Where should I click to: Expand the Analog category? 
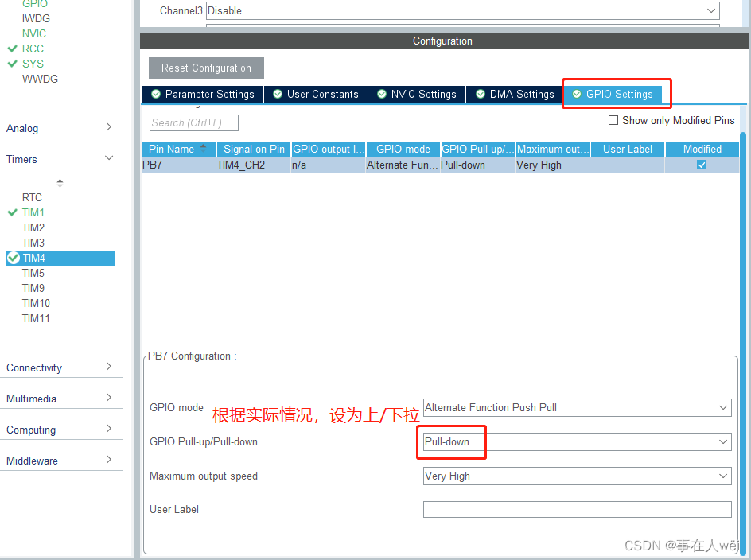point(61,128)
